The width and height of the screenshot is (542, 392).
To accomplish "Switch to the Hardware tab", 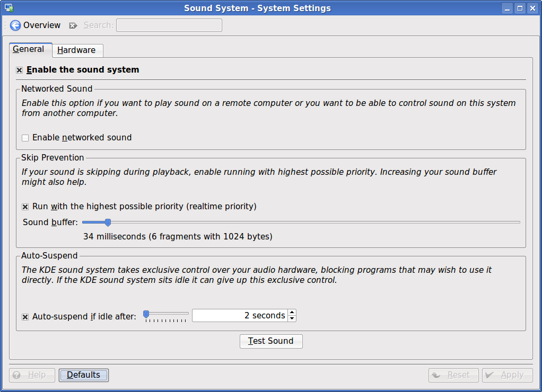I will (76, 50).
